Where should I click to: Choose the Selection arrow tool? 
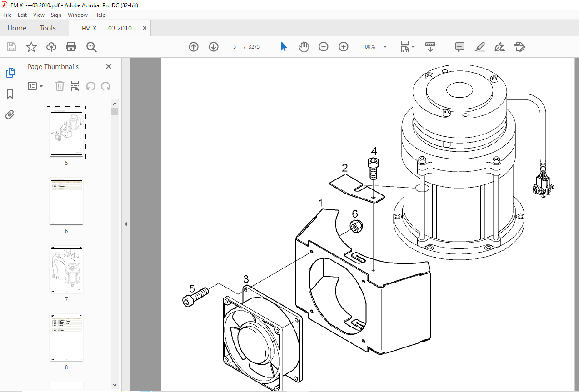click(x=284, y=47)
